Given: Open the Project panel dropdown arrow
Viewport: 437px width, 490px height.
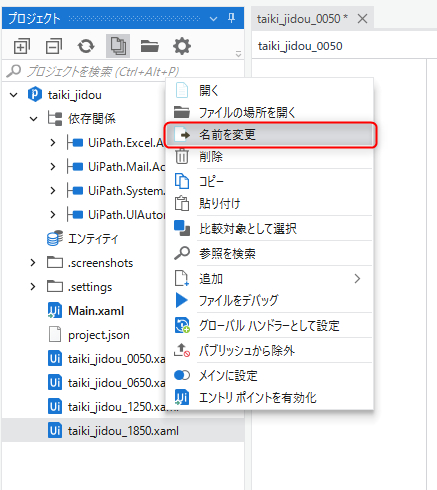Looking at the screenshot, I should pos(213,19).
